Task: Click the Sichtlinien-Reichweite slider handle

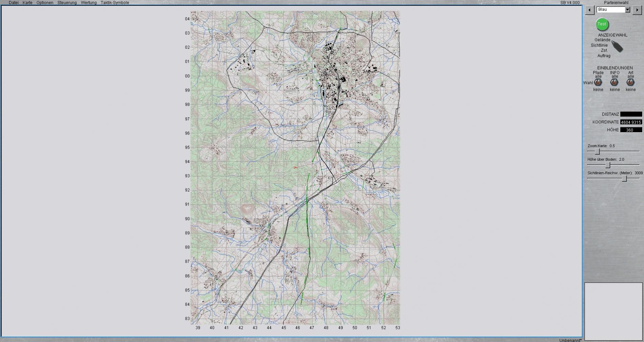Action: [x=624, y=179]
